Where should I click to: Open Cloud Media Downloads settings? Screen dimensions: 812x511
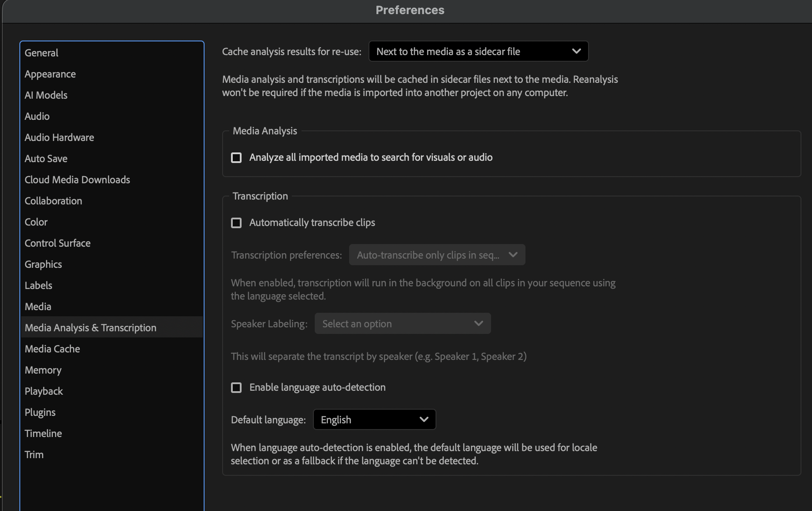[77, 179]
